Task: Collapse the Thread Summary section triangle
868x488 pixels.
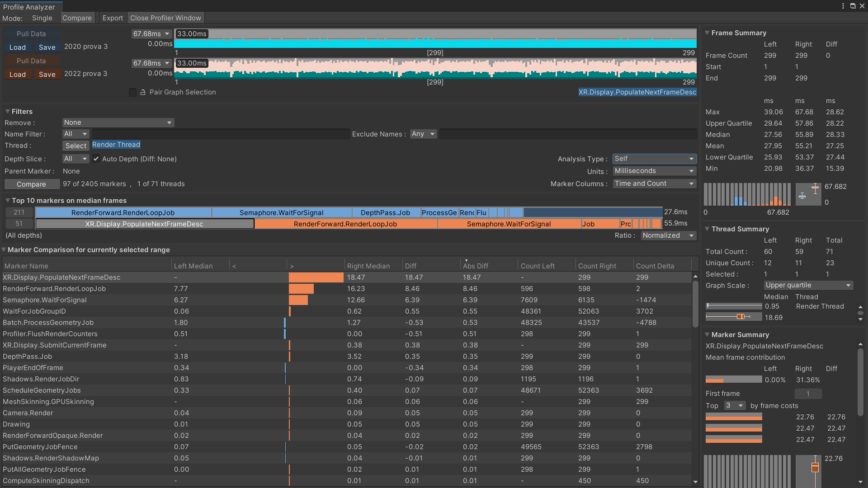Action: click(x=707, y=229)
